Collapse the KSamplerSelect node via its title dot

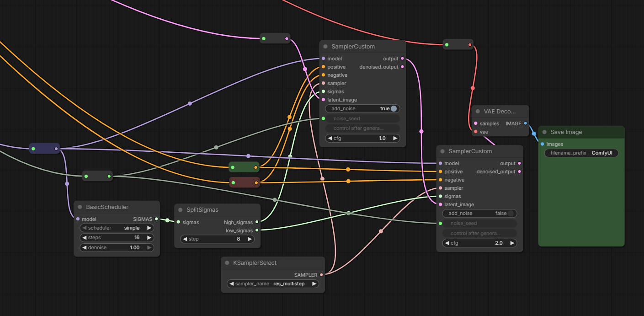tap(227, 263)
